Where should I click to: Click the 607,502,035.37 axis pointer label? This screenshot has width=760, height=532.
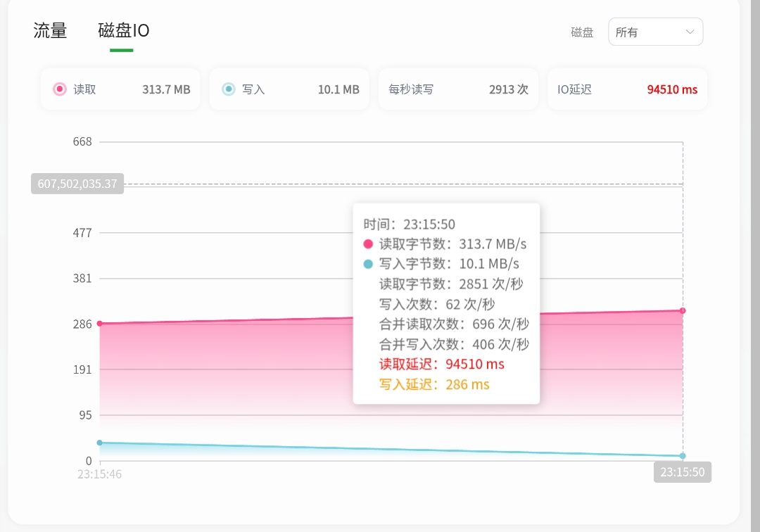click(77, 184)
